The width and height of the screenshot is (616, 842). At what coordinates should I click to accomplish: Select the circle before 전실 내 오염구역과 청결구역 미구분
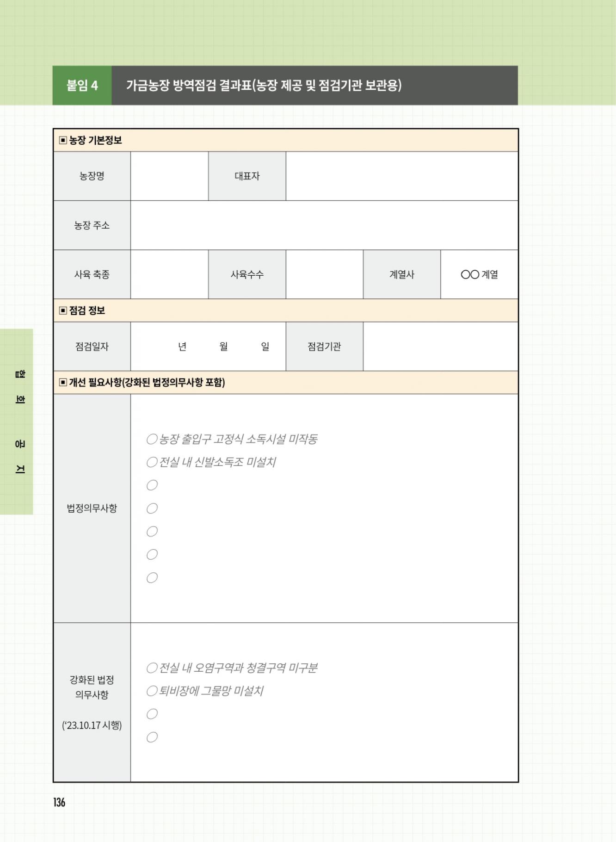[x=152, y=668]
